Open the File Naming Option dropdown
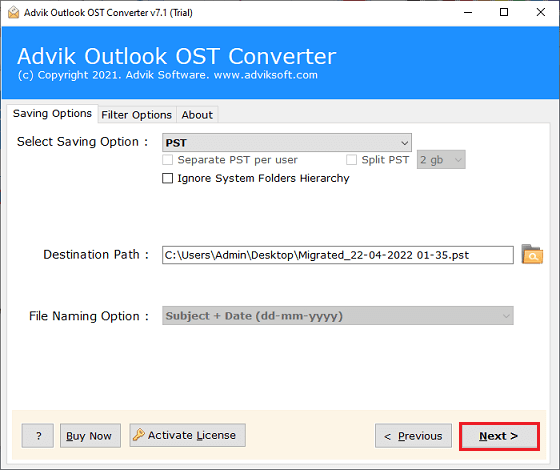 click(338, 316)
